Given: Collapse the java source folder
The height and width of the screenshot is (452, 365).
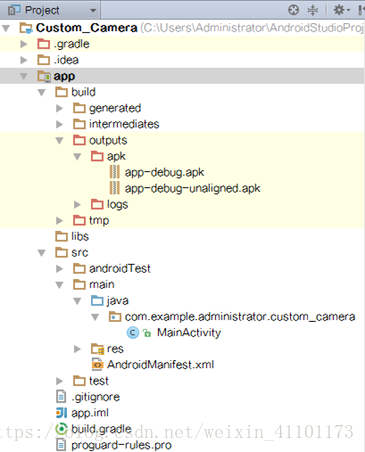Looking at the screenshot, I should pos(77,301).
